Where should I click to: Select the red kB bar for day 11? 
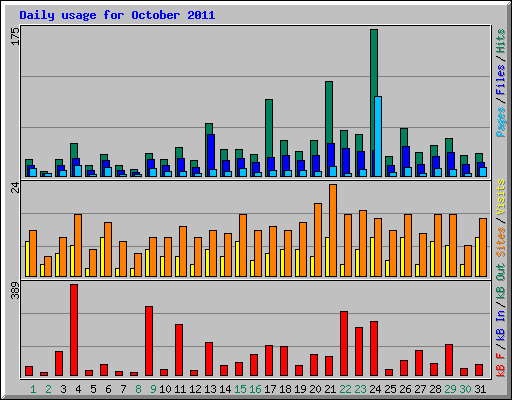coord(179,350)
